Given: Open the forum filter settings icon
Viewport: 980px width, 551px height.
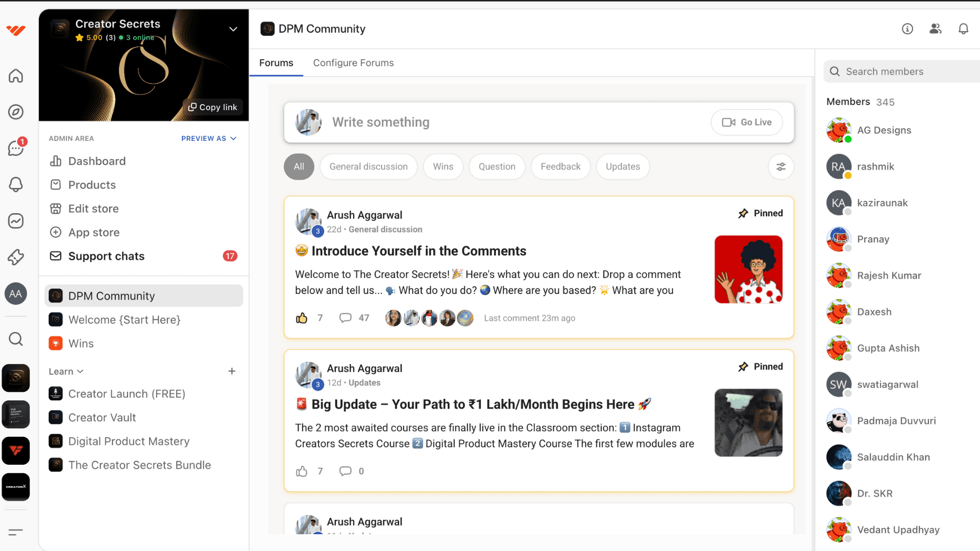Looking at the screenshot, I should click(x=780, y=167).
